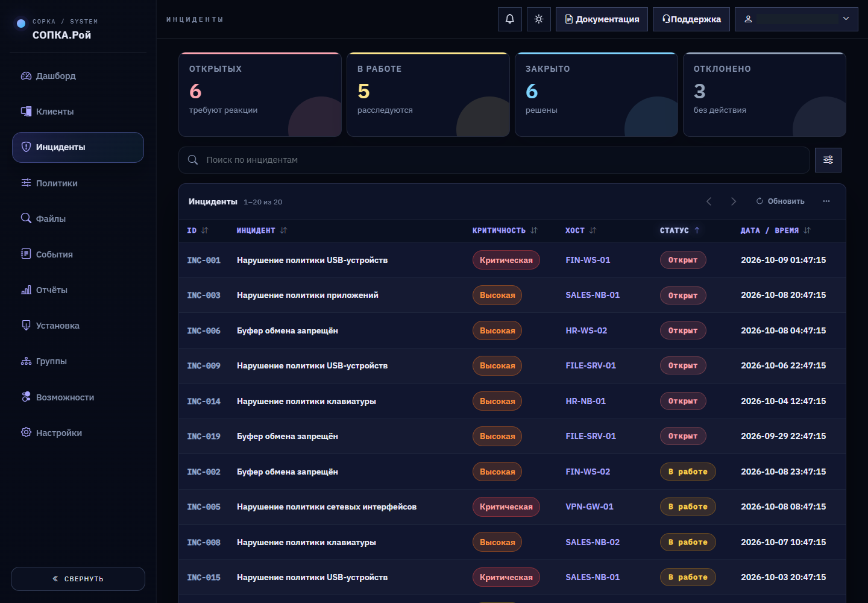
Task: Click host VPN-GW-01
Action: coord(590,507)
